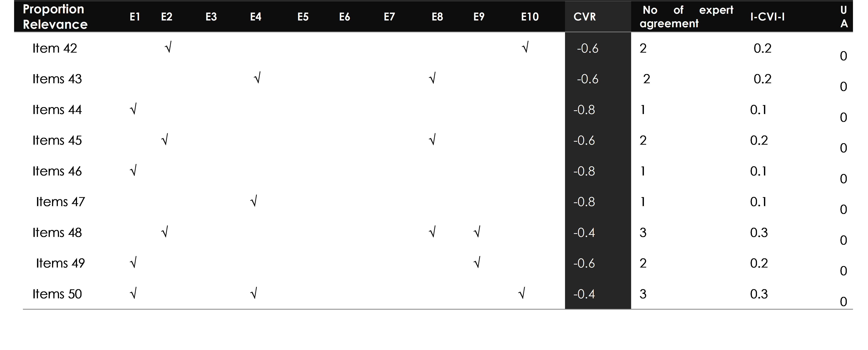Click the E9 column header
Image resolution: width=868 pixels, height=350 pixels.
tap(479, 17)
